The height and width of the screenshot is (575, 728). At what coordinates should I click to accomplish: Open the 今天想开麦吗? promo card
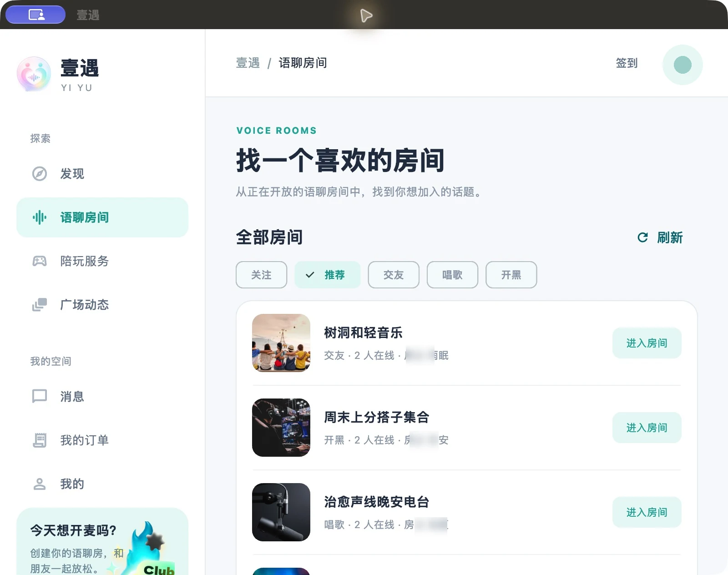102,541
